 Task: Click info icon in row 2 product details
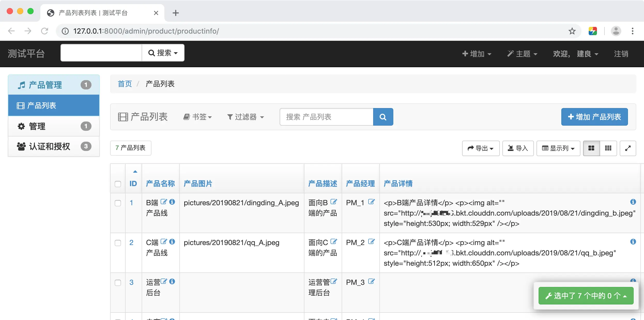pos(633,242)
